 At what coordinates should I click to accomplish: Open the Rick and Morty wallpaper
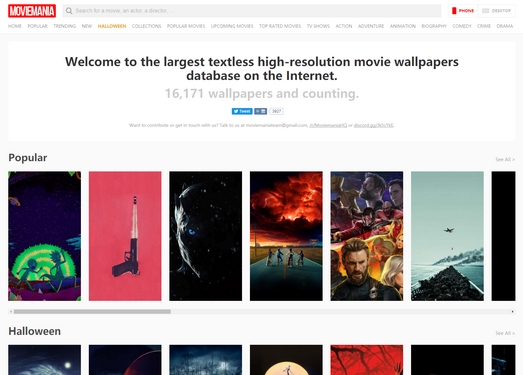[44, 236]
